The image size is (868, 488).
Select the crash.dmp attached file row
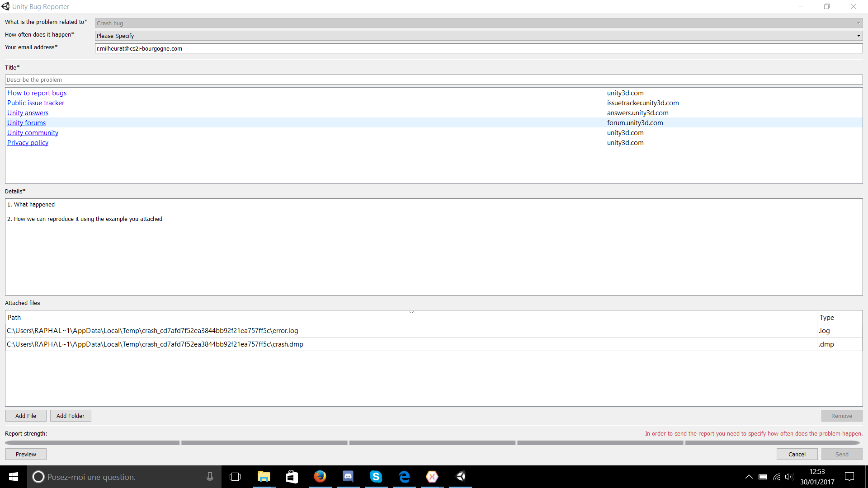click(x=434, y=344)
